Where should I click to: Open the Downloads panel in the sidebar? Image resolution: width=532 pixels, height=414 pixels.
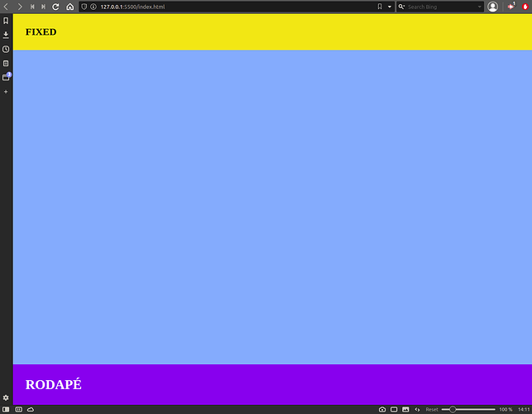(x=6, y=35)
